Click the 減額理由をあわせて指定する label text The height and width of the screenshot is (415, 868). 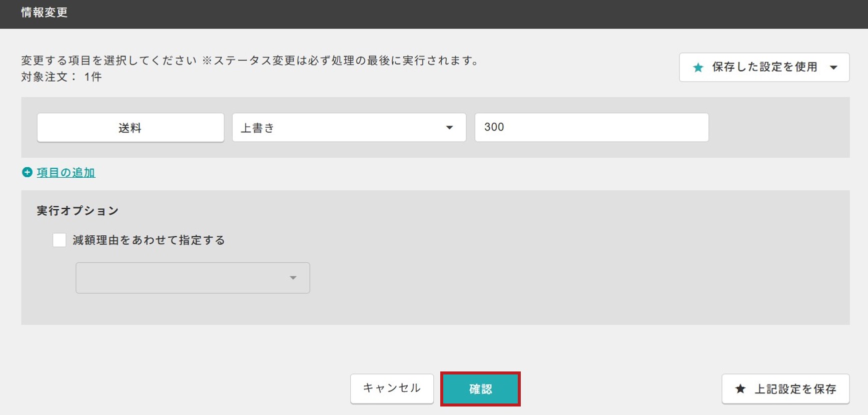149,240
